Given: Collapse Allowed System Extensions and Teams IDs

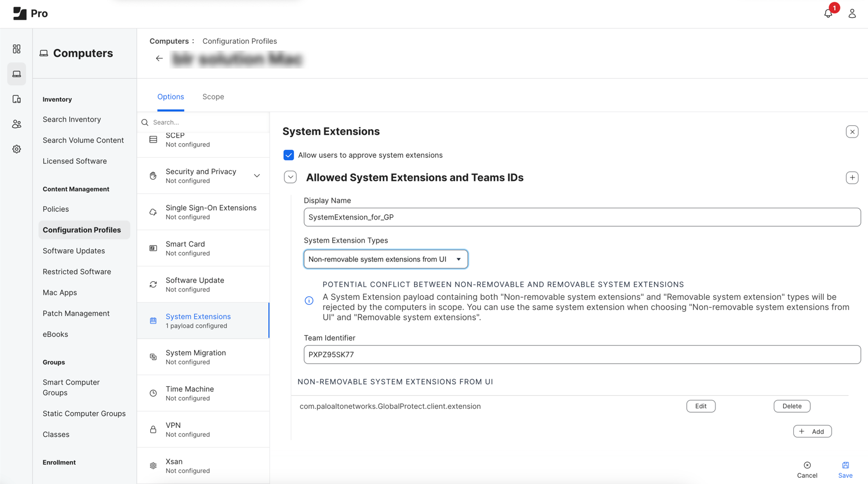Looking at the screenshot, I should tap(290, 177).
